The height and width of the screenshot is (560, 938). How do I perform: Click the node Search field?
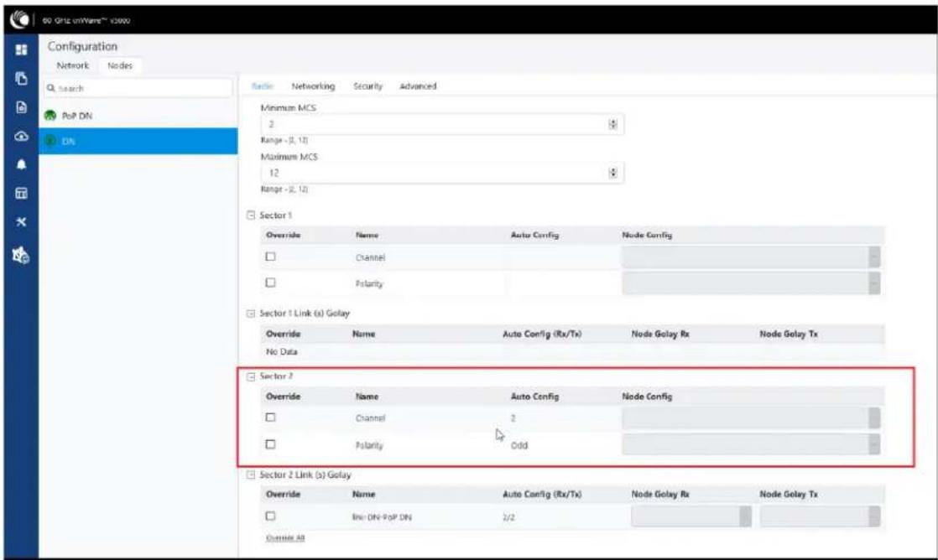point(138,88)
